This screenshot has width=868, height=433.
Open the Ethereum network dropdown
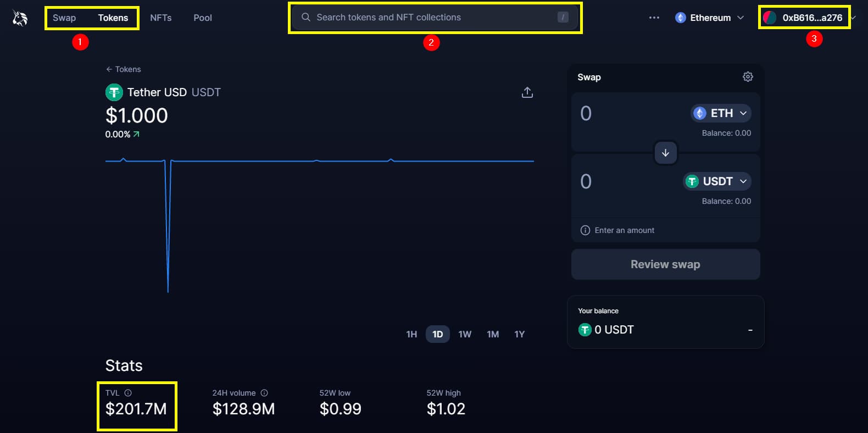(x=709, y=17)
